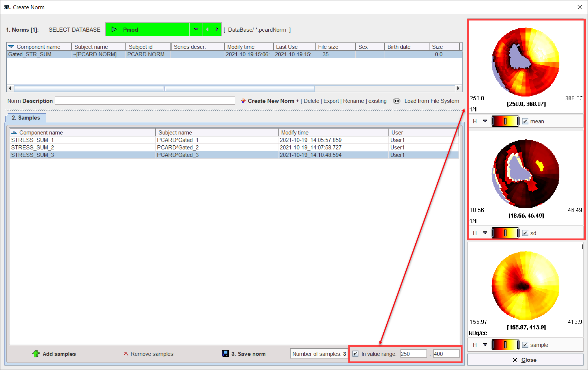588x370 pixels.
Task: Click the Create New Norm sparkle icon
Action: 243,101
